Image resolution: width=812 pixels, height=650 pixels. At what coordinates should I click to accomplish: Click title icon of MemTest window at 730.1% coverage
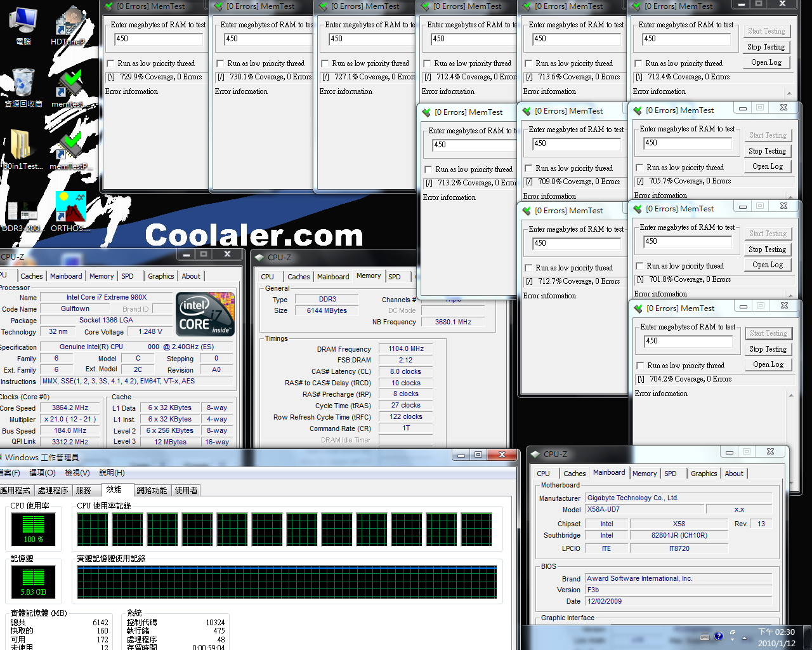click(x=219, y=6)
